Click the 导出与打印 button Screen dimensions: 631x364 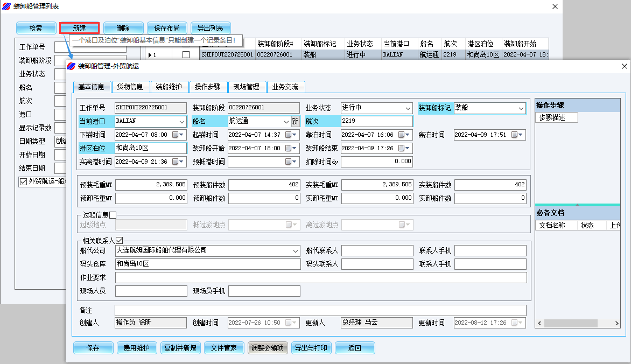tap(311, 348)
